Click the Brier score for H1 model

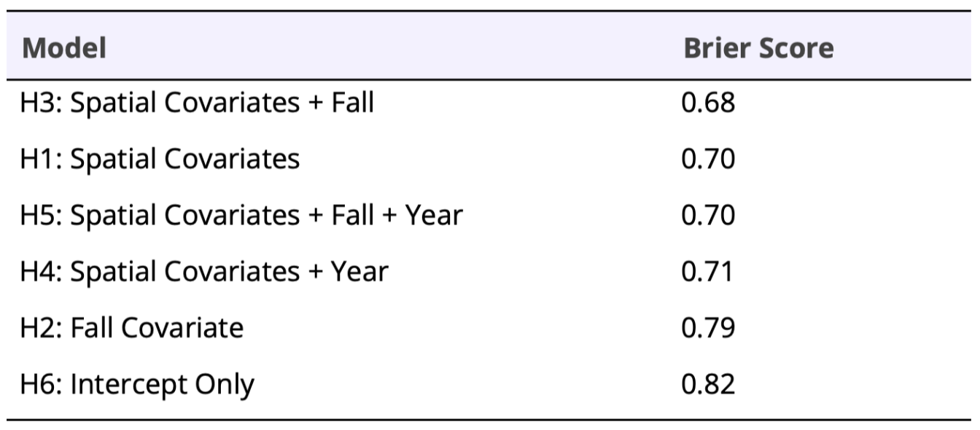point(708,159)
